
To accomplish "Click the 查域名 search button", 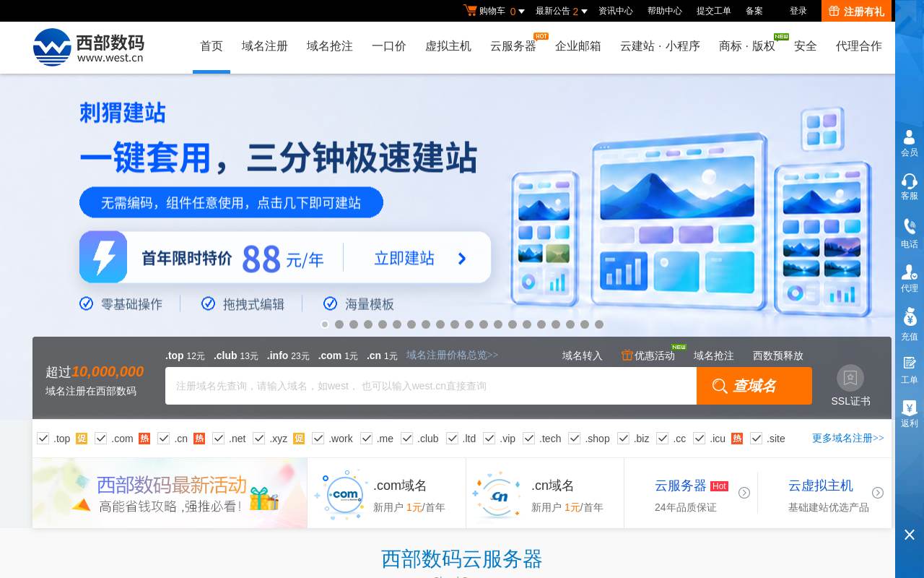I will (x=754, y=386).
